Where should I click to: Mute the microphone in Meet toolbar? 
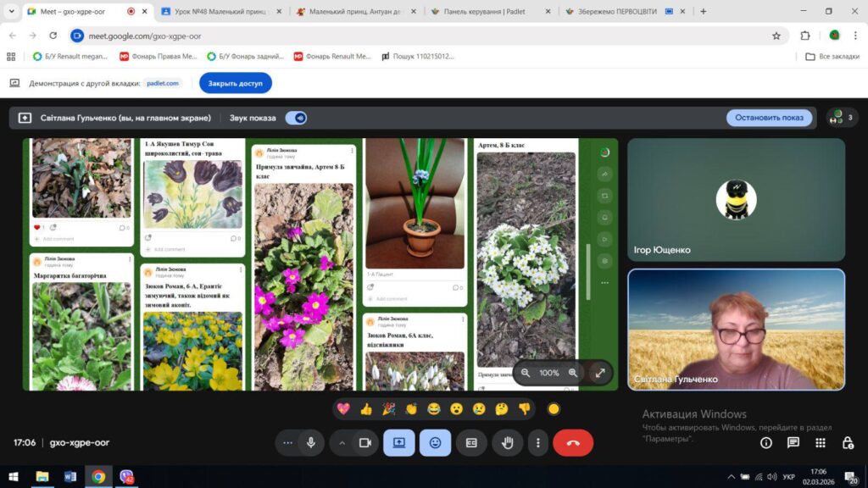[x=311, y=442]
